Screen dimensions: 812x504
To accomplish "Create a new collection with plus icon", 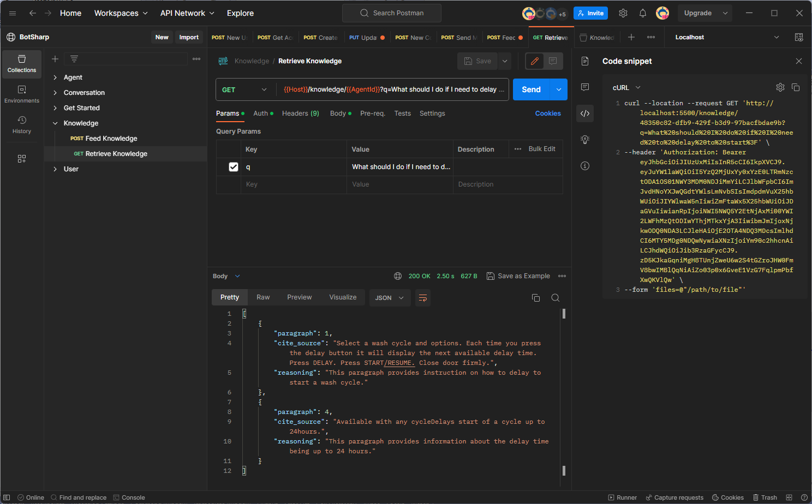I will (55, 59).
